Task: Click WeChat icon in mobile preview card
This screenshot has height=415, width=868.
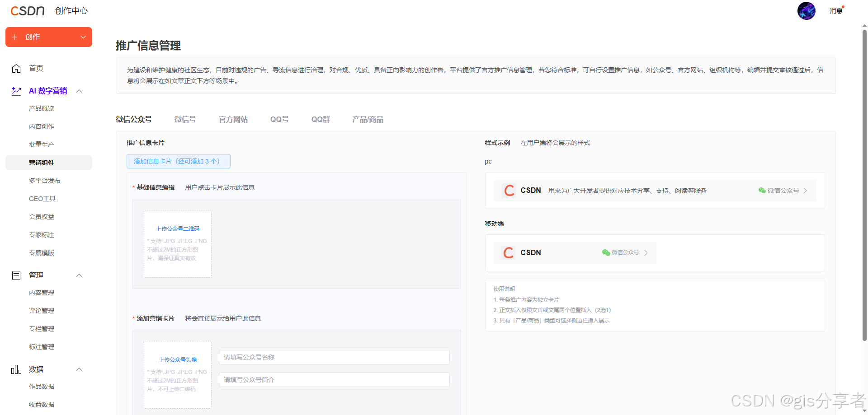Action: pos(606,252)
